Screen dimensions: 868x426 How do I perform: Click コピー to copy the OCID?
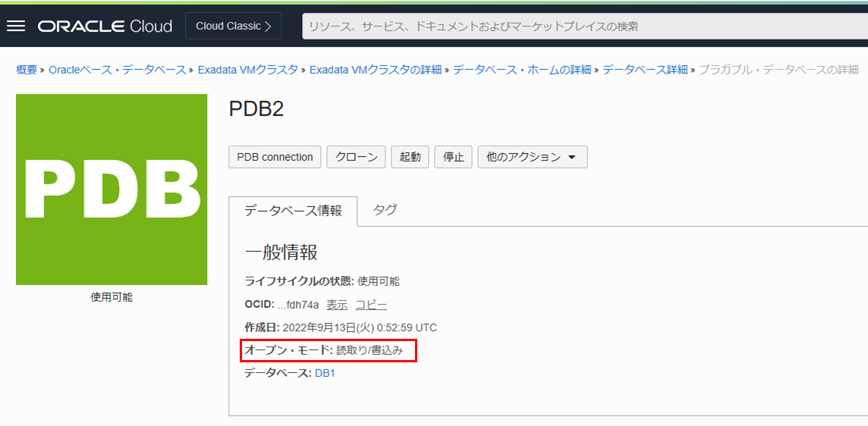[371, 305]
